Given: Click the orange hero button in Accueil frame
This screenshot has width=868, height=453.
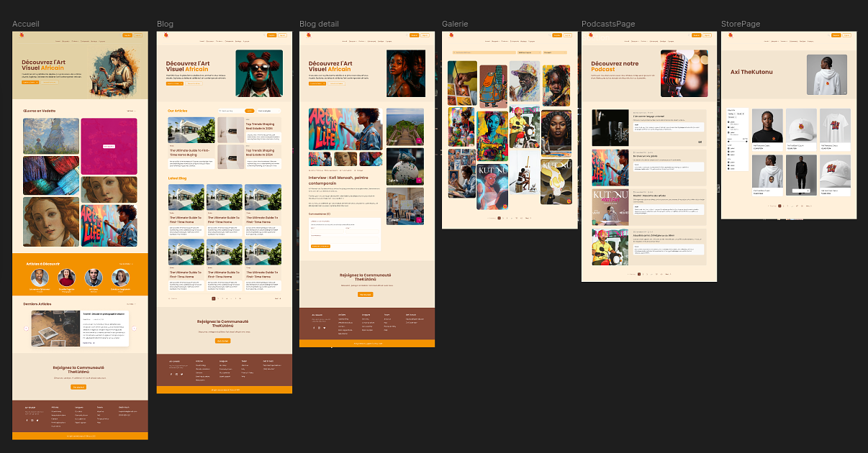Looking at the screenshot, I should [x=30, y=83].
